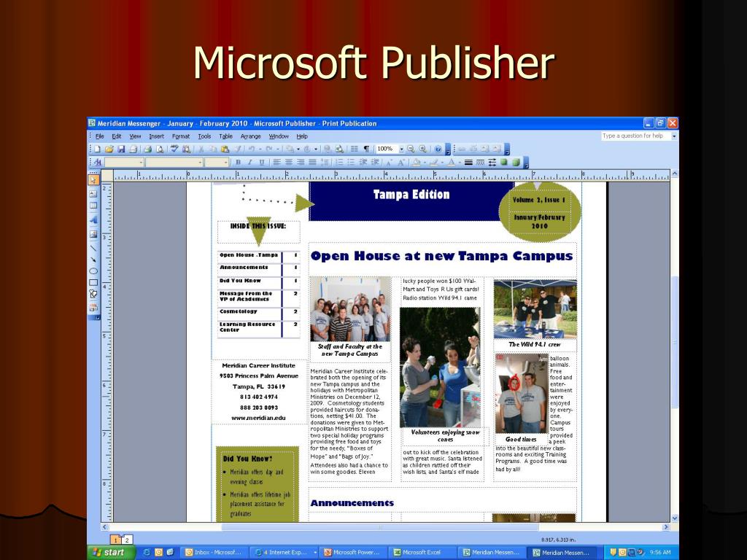The image size is (747, 560).
Task: Click the Increase Font Size icon
Action: pyautogui.click(x=402, y=163)
